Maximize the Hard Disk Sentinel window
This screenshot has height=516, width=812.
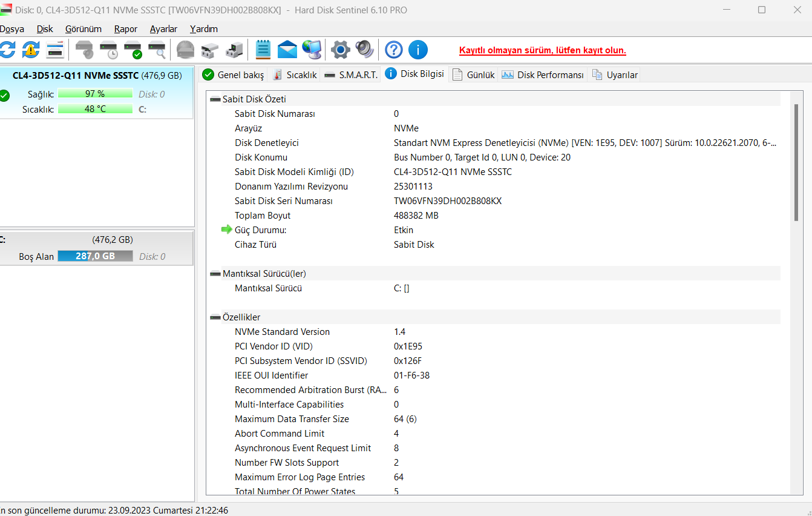(x=762, y=10)
